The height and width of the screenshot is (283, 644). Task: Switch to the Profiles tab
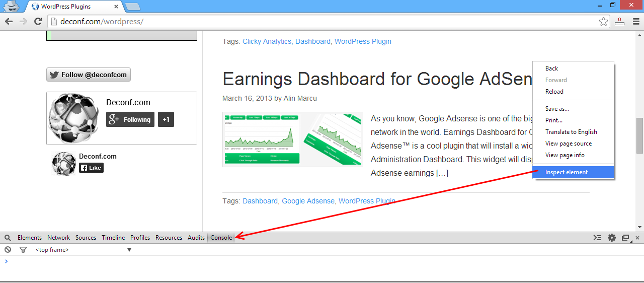[140, 238]
